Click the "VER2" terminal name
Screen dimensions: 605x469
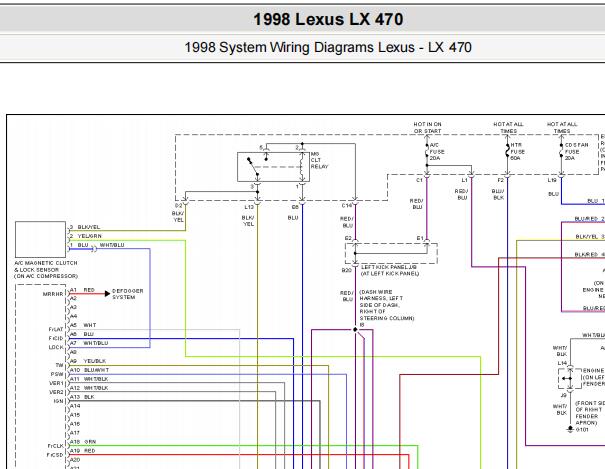pos(56,392)
